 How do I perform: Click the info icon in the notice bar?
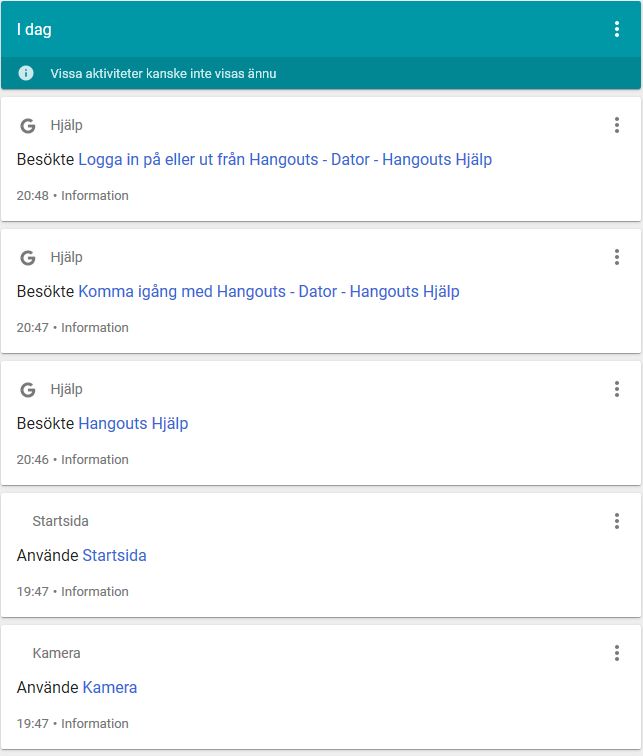coord(26,73)
